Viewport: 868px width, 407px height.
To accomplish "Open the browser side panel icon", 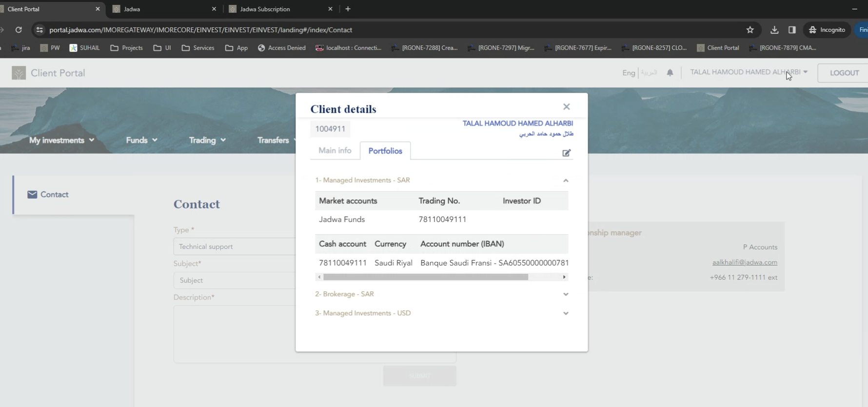I will pyautogui.click(x=792, y=30).
